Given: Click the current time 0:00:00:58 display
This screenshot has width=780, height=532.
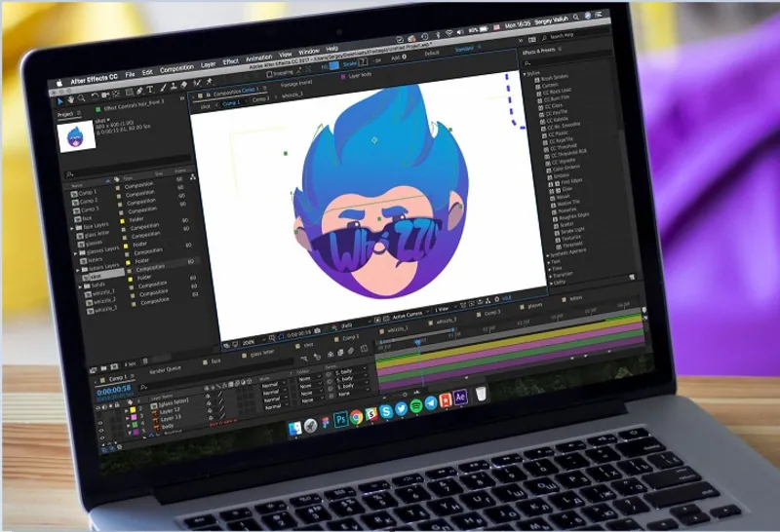Looking at the screenshot, I should point(114,390).
